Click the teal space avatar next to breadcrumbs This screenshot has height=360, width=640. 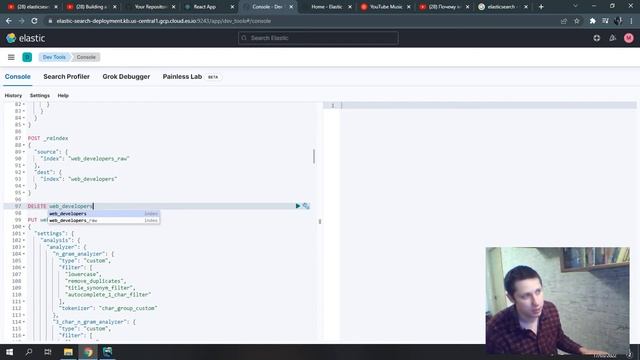27,57
